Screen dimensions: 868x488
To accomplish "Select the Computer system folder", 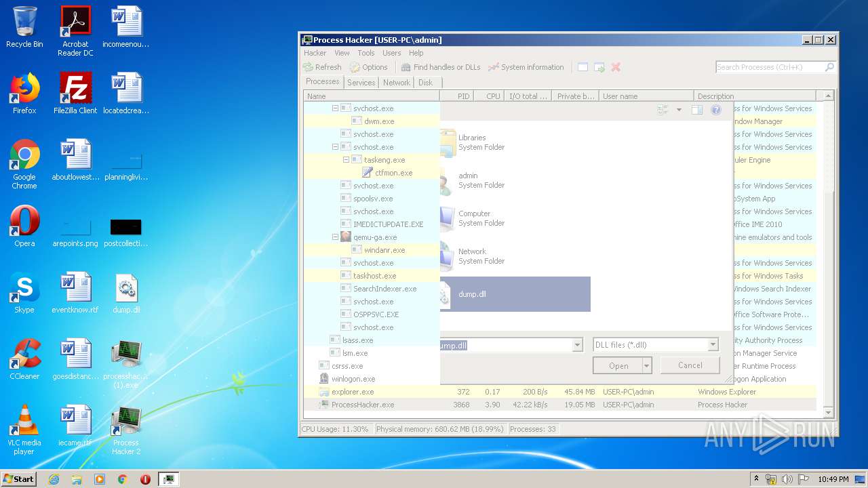I will 515,218.
